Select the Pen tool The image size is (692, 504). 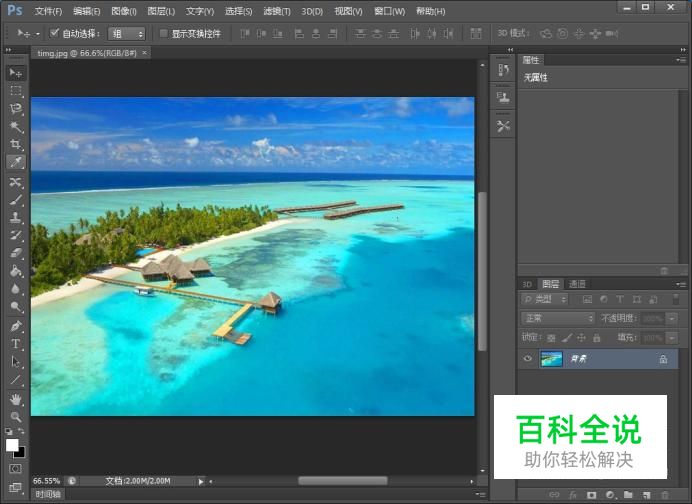(16, 326)
